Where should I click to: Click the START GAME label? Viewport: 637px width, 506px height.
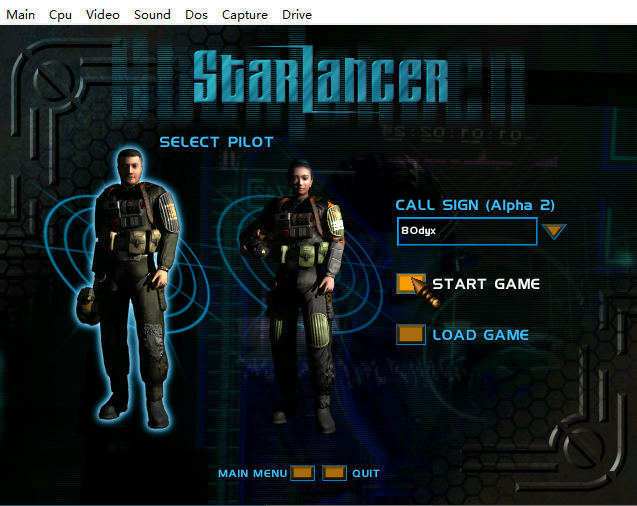tap(486, 284)
